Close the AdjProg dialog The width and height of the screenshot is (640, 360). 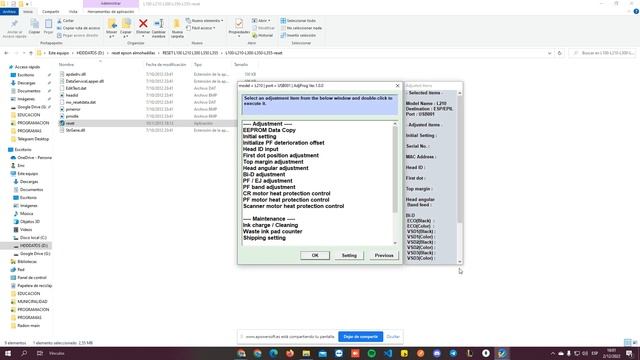(397, 86)
